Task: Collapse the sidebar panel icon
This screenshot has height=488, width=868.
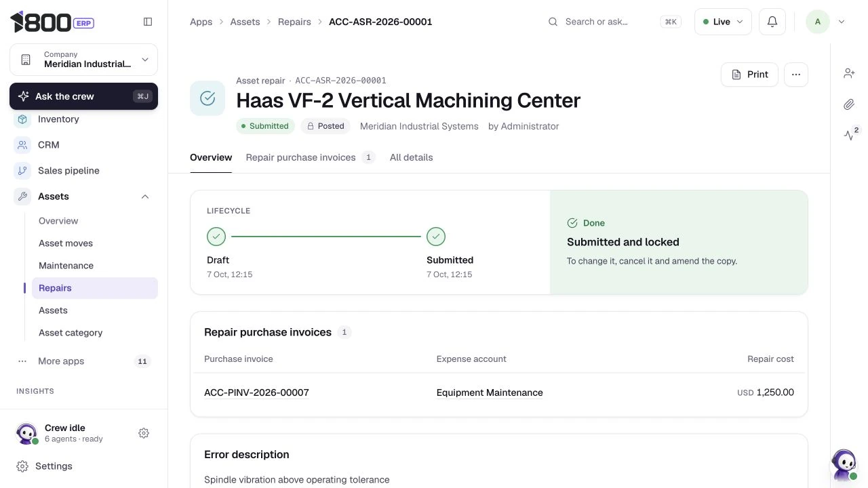Action: [148, 22]
